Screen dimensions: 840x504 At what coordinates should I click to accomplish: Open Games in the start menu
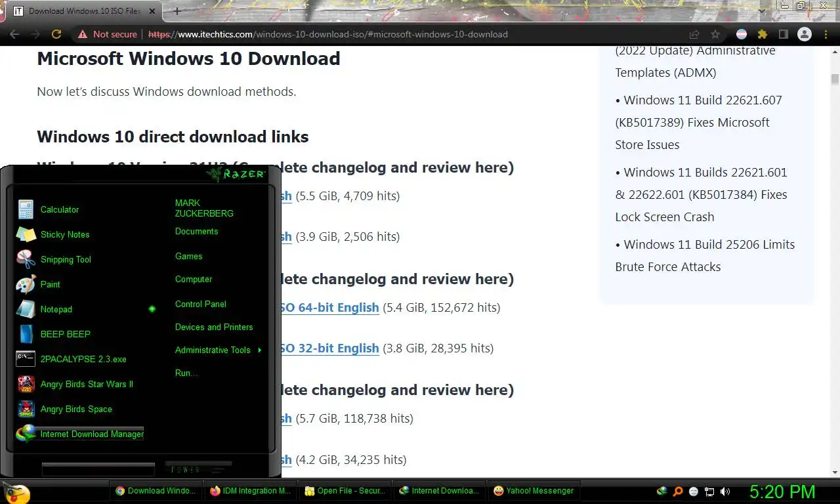tap(188, 256)
